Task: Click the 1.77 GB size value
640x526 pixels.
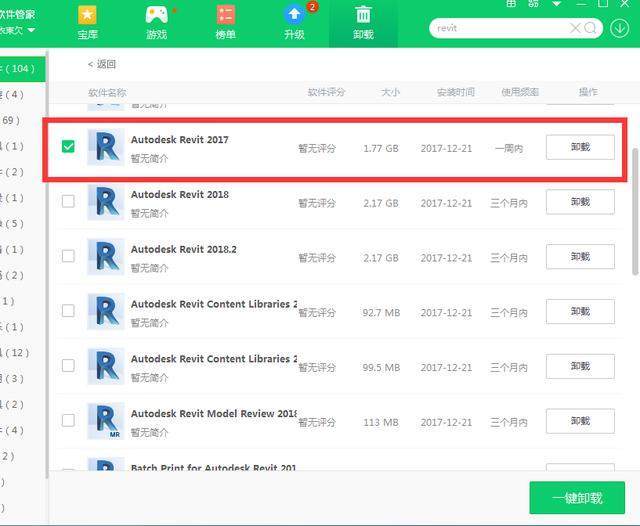Action: [381, 149]
